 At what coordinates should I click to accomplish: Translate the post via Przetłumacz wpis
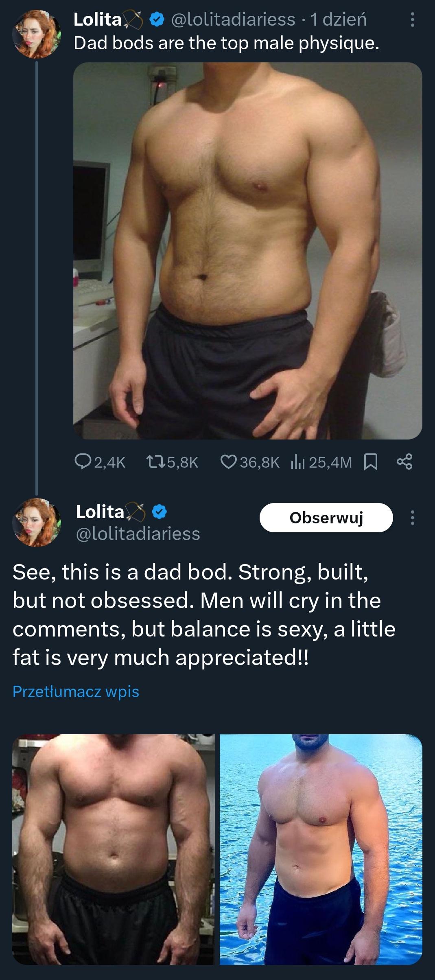(x=76, y=691)
